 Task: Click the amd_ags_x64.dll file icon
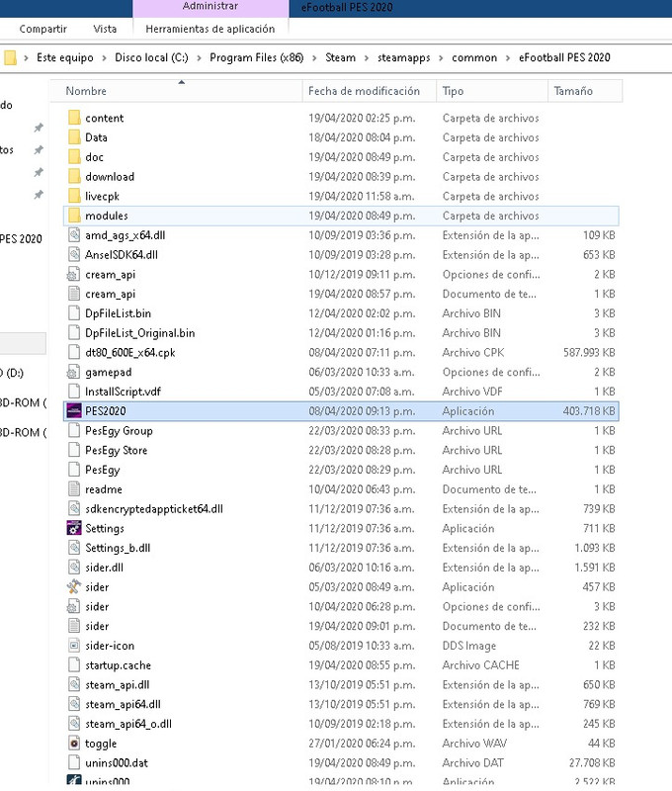click(74, 235)
